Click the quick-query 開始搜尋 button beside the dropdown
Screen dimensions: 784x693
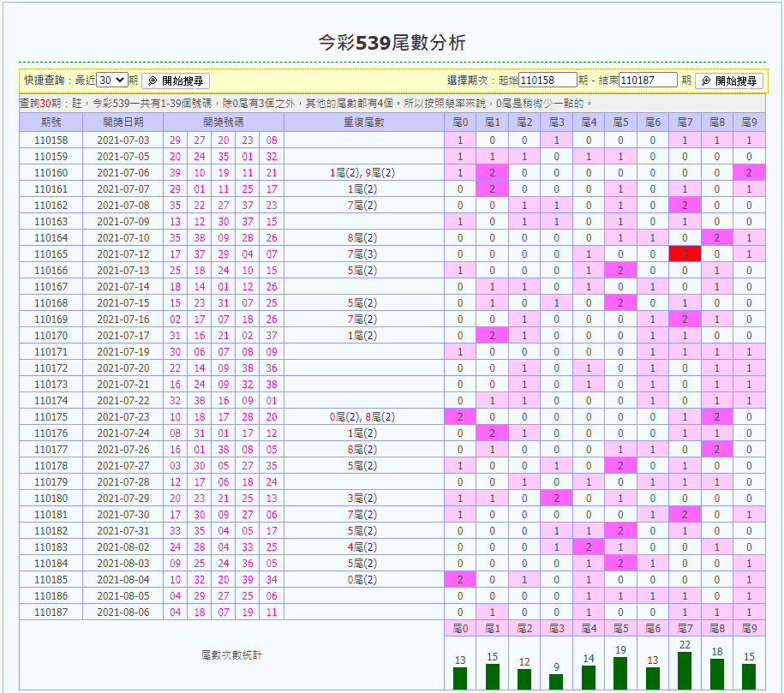click(176, 81)
